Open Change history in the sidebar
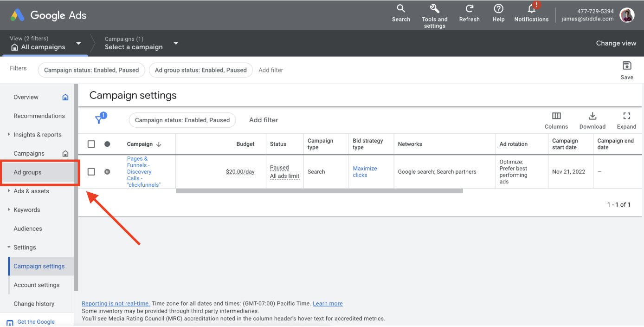The width and height of the screenshot is (644, 327). pos(34,304)
